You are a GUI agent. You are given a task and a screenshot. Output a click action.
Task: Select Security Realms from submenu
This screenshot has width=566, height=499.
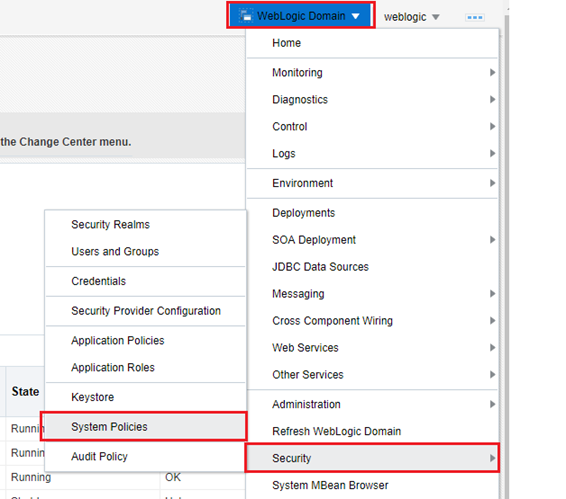(x=145, y=224)
